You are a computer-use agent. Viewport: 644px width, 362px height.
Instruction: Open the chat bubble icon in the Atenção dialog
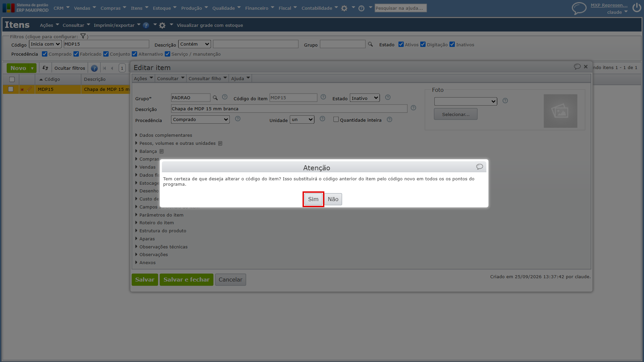479,167
